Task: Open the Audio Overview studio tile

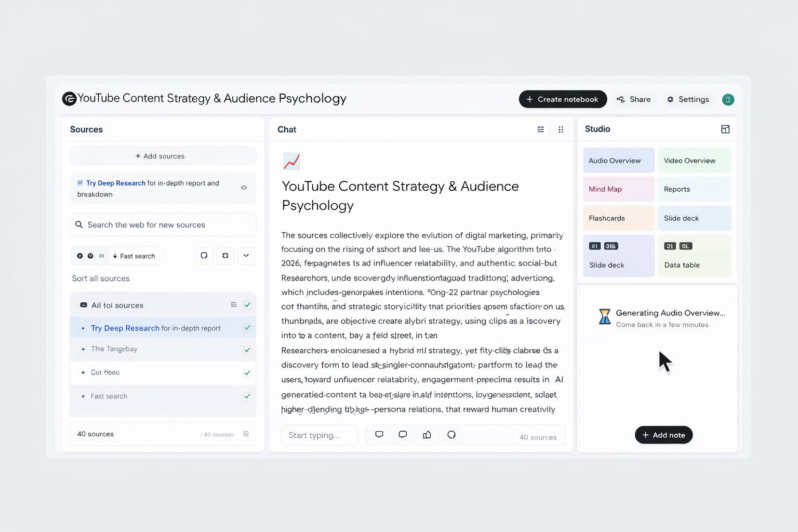Action: click(618, 161)
